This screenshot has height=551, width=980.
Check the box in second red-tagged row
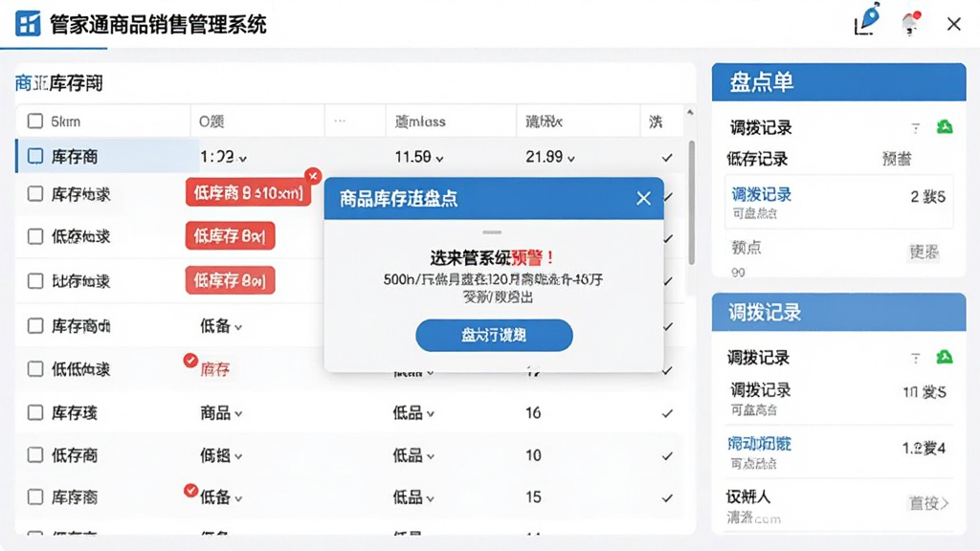pyautogui.click(x=35, y=236)
